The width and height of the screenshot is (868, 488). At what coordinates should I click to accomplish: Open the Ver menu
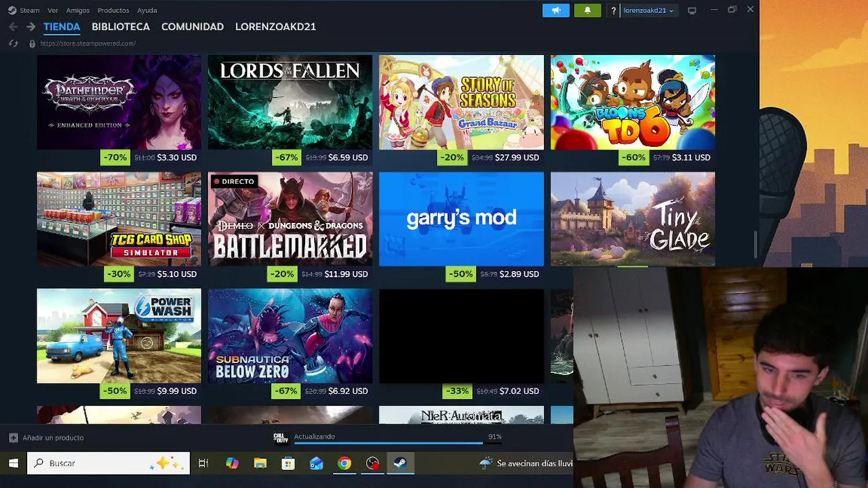point(52,10)
